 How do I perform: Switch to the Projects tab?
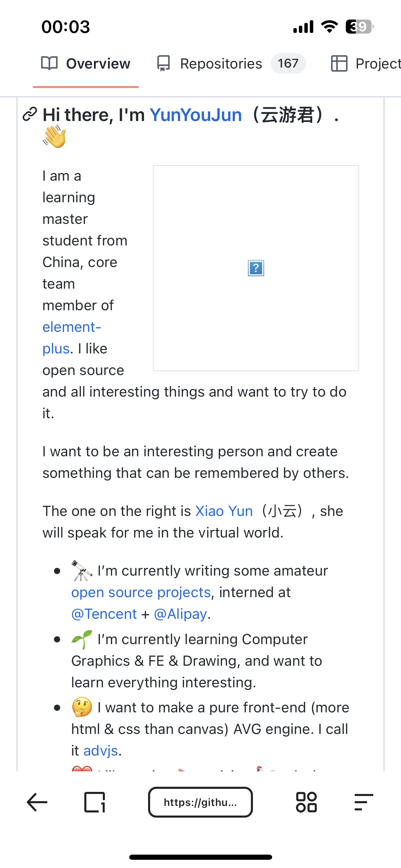(x=377, y=64)
